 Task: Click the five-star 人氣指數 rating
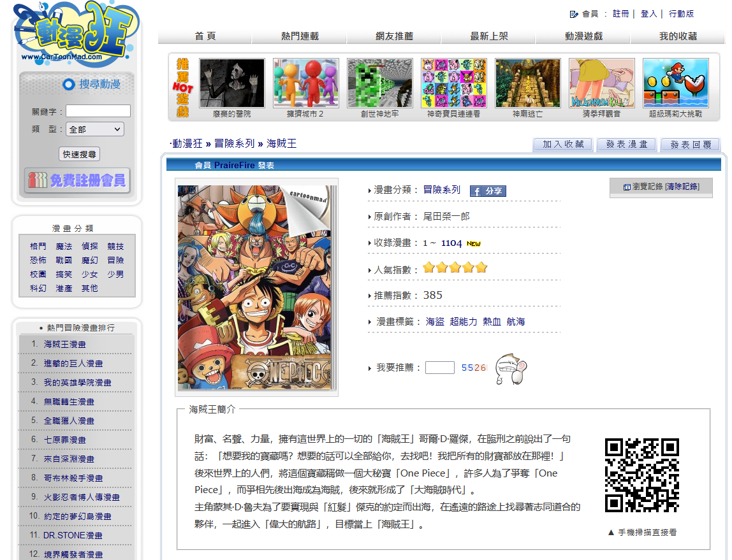[455, 268]
